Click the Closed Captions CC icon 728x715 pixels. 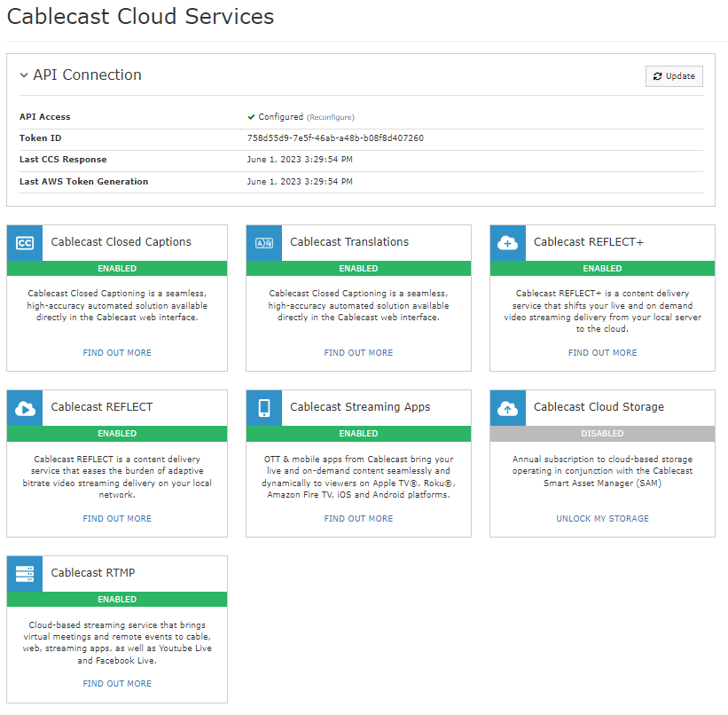pyautogui.click(x=24, y=242)
